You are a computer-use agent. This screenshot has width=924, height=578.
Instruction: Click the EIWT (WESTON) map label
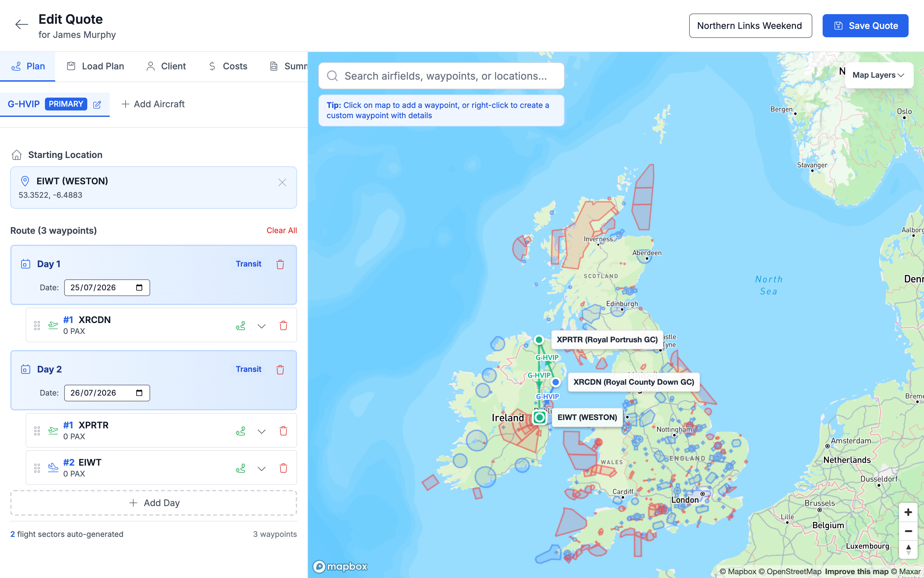click(x=587, y=417)
